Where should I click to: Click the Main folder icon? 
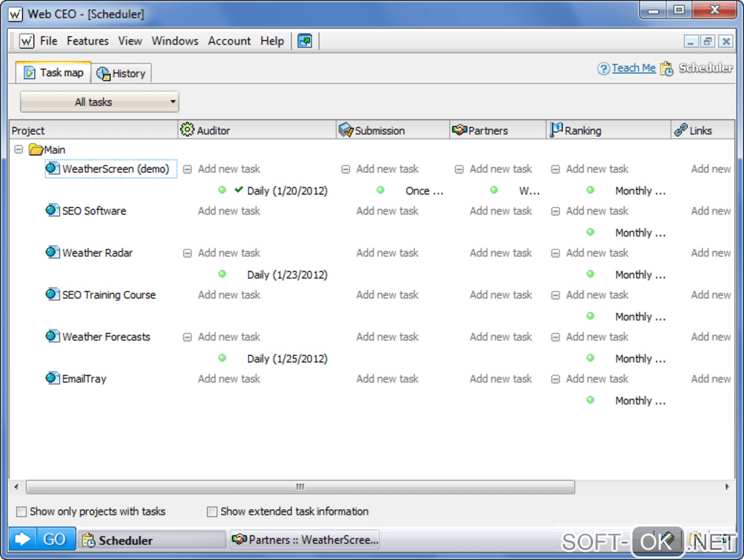36,149
